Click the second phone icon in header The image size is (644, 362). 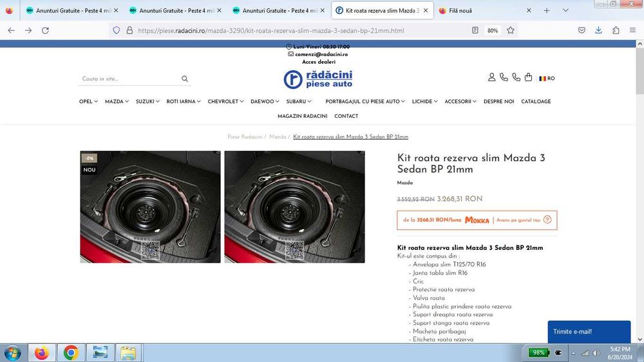pos(516,77)
